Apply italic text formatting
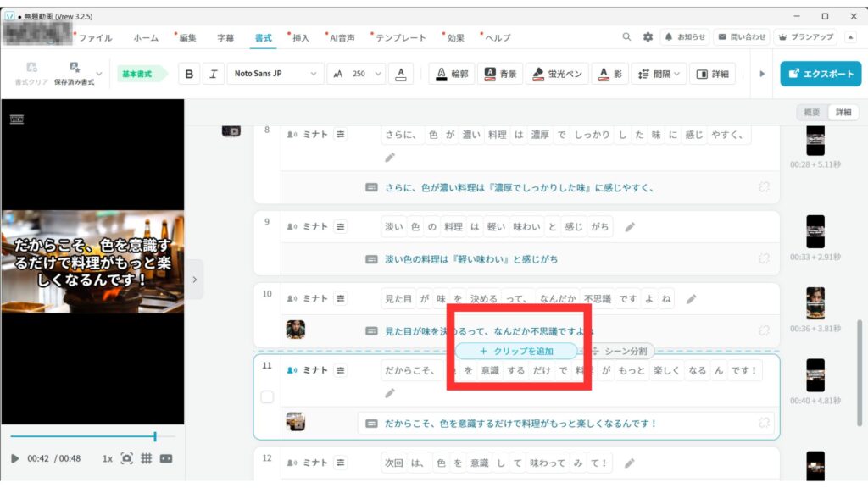Viewport: 868px width, 488px height. point(212,74)
